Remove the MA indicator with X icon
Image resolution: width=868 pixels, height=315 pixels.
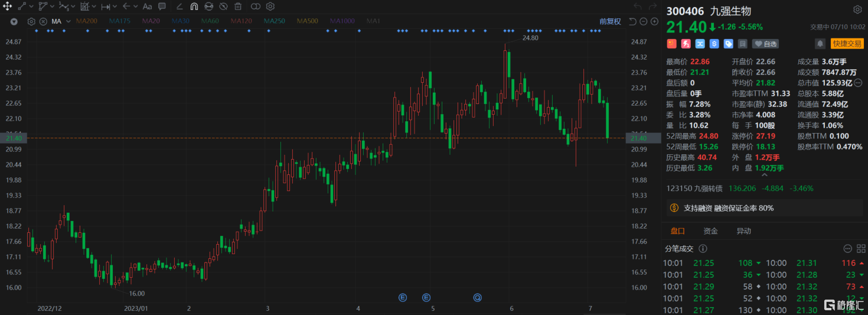coord(43,21)
